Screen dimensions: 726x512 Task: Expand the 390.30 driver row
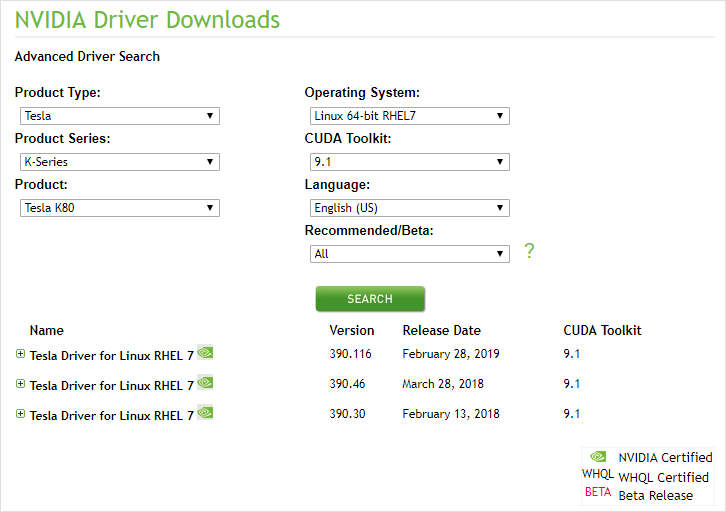tap(20, 414)
